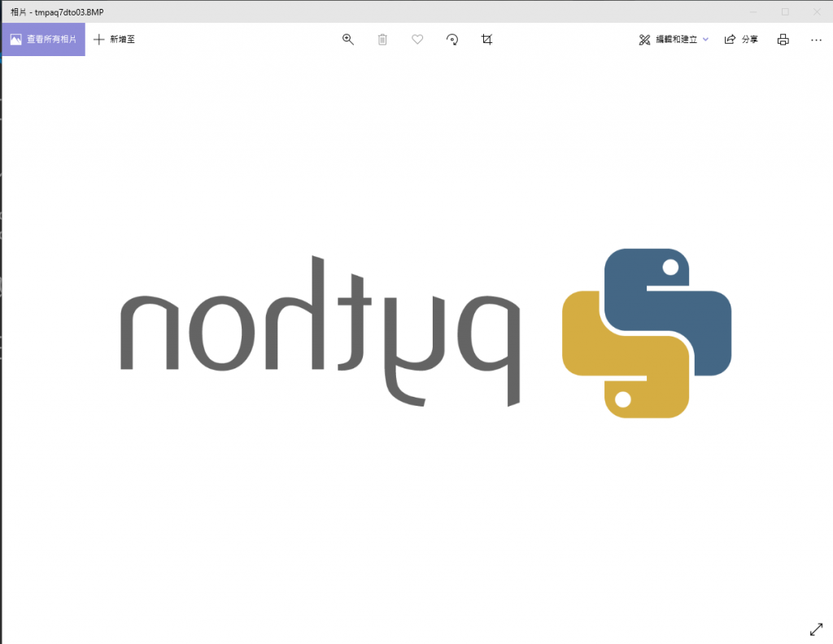
Task: Mark photo as favorite with the heart icon
Action: [x=417, y=39]
